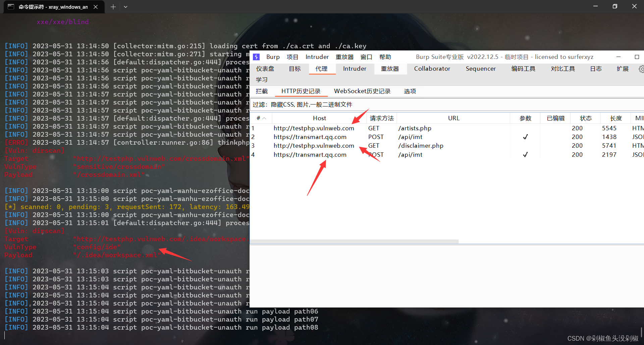Expand the terminal tab dropdown chevron

(125, 7)
